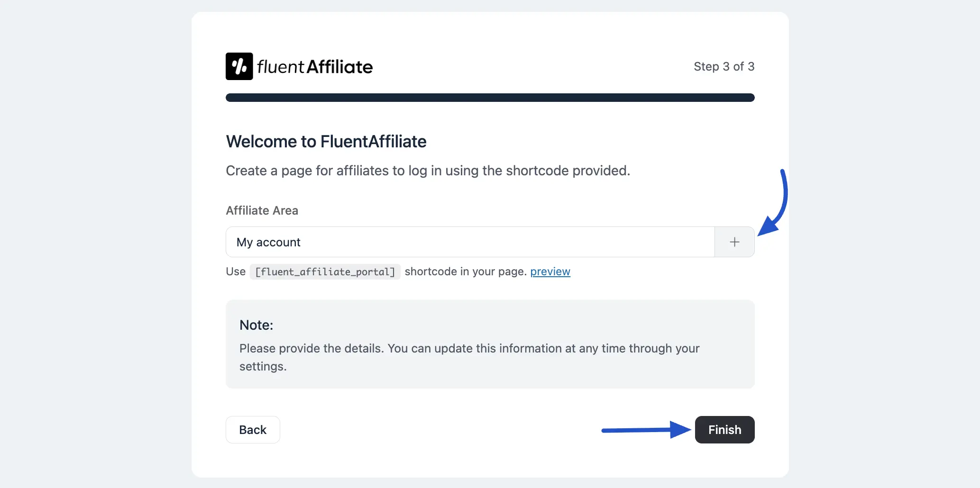Open the page chooser under Affiliate Area

coord(469,242)
